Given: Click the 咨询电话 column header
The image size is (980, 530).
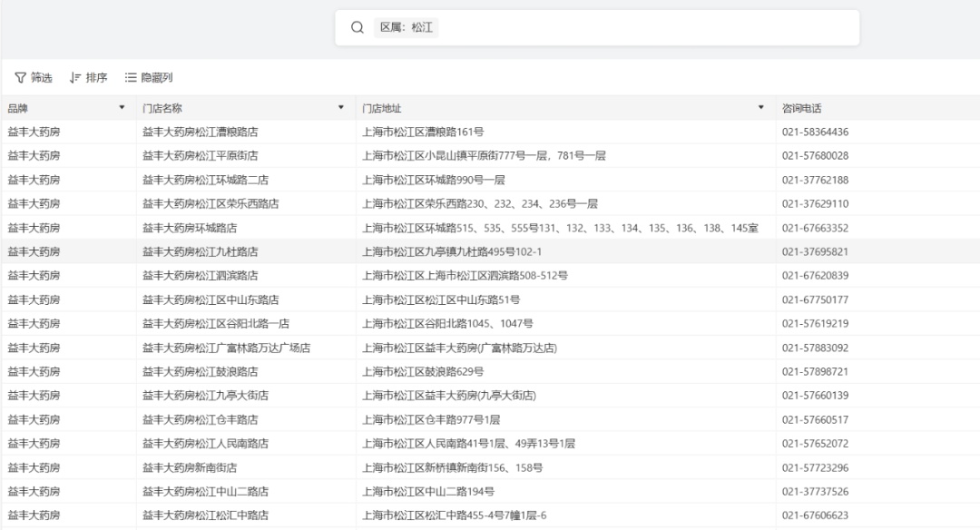Looking at the screenshot, I should [801, 108].
